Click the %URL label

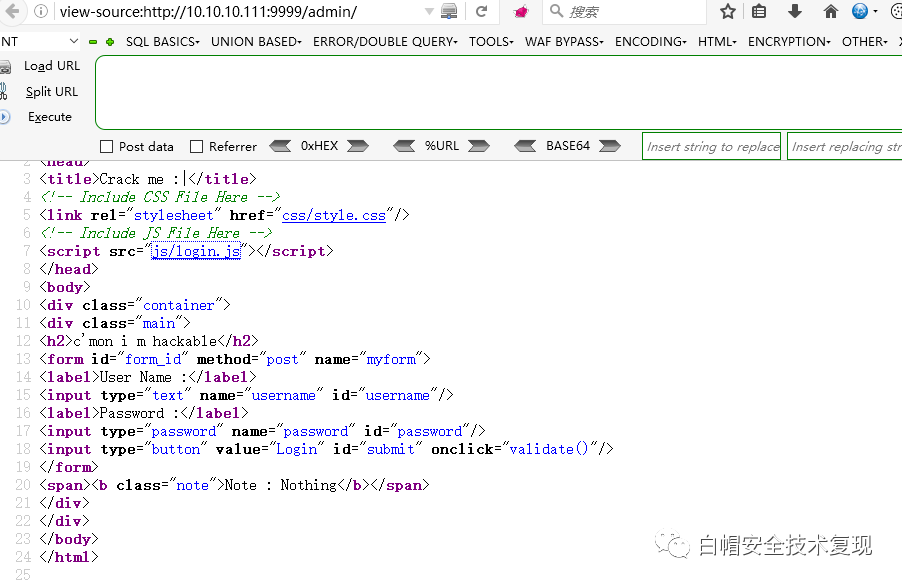point(442,146)
